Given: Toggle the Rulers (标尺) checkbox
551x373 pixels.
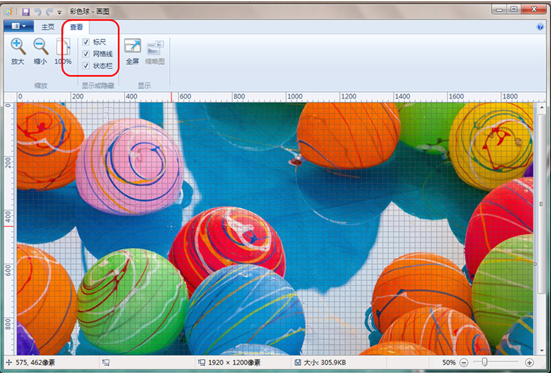Looking at the screenshot, I should click(86, 42).
